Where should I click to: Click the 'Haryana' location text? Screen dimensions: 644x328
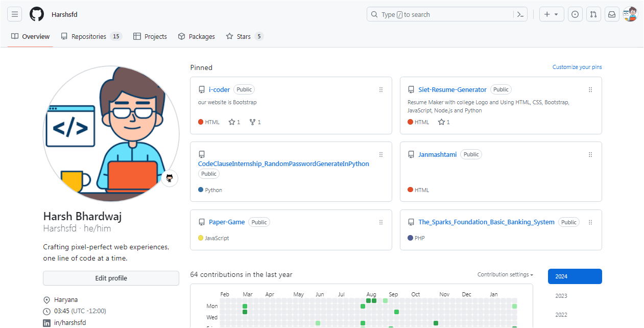click(66, 300)
